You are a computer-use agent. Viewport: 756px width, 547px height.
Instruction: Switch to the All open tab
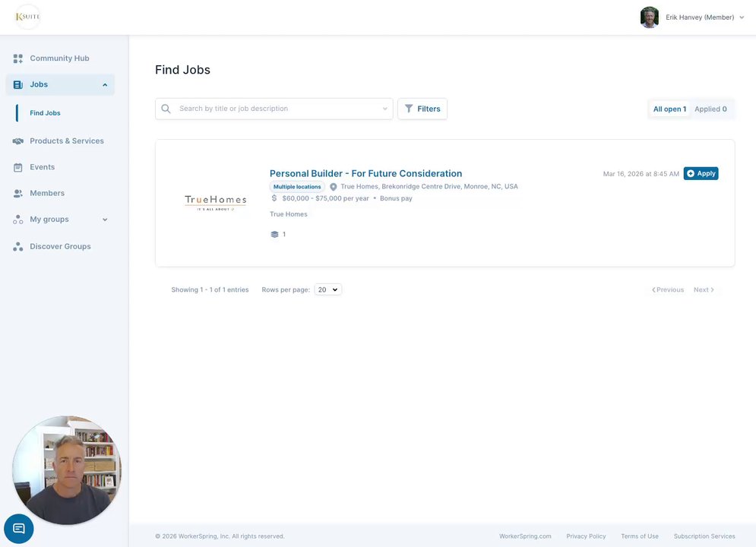[x=669, y=109]
